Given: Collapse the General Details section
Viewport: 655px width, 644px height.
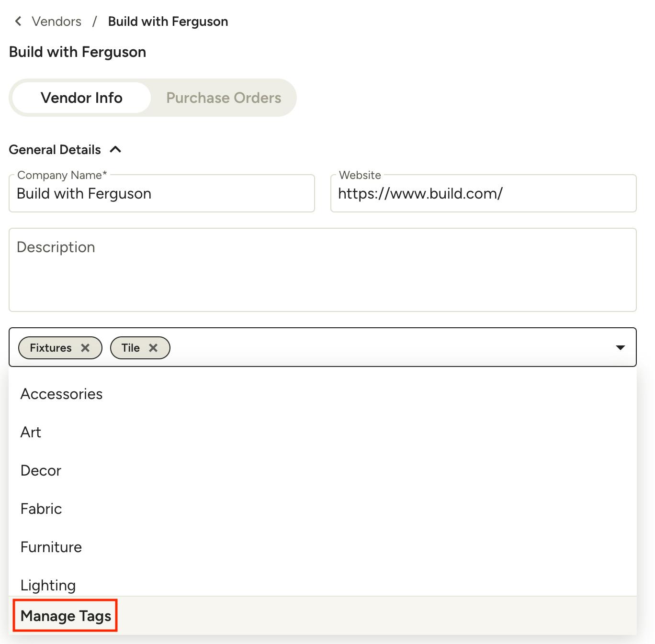Looking at the screenshot, I should 115,150.
